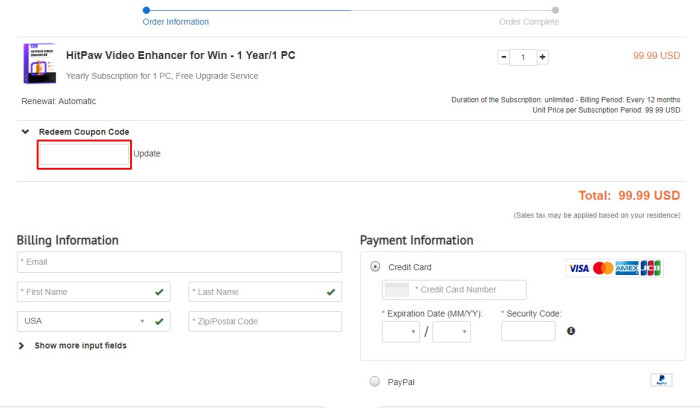Click the 'Unit Price per Subscription Period' line
Image resolution: width=700 pixels, height=408 pixels.
pyautogui.click(x=606, y=110)
